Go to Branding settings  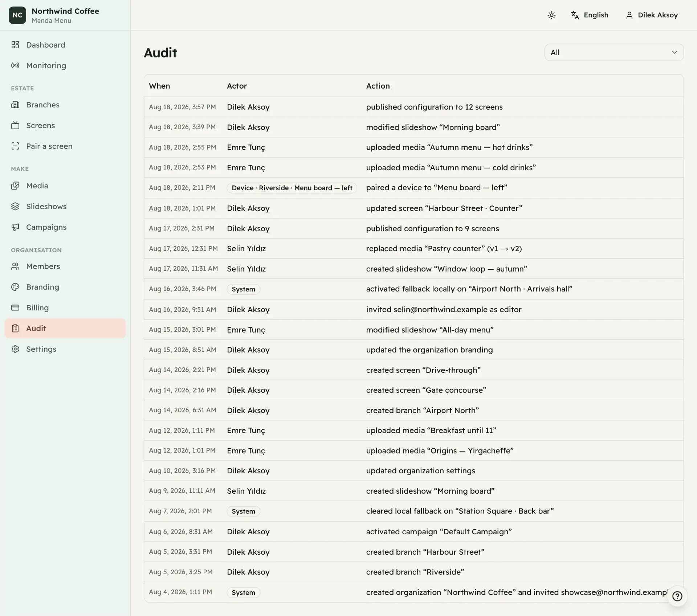coord(65,287)
